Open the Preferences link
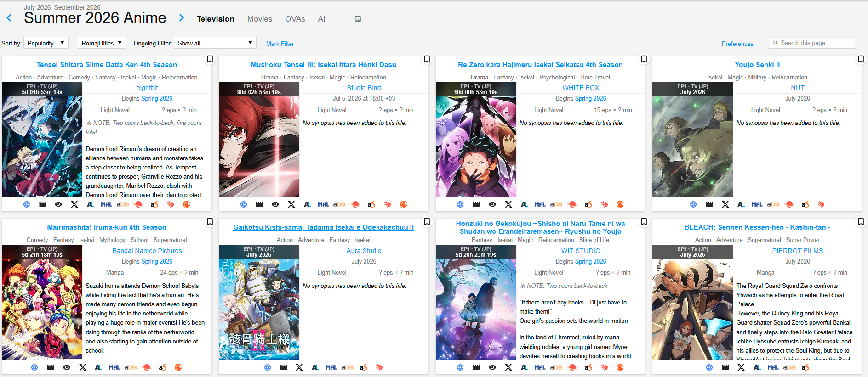The width and height of the screenshot is (868, 377). click(737, 44)
